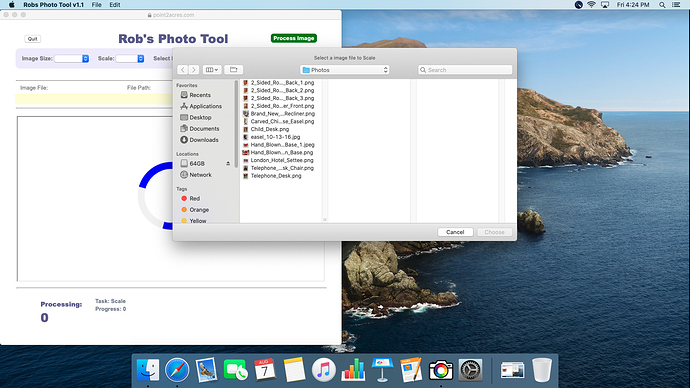The image size is (690, 388).
Task: Select Network in Locations
Action: click(x=196, y=175)
